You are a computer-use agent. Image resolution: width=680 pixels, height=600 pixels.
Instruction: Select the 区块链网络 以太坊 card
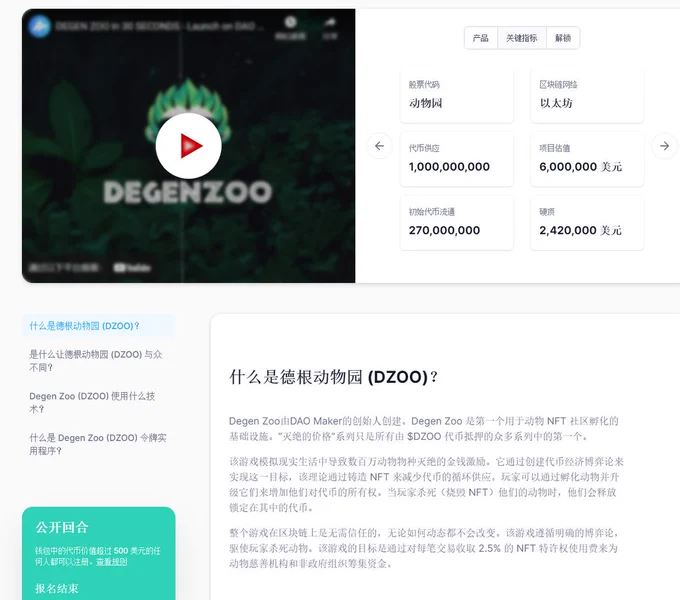pos(587,95)
